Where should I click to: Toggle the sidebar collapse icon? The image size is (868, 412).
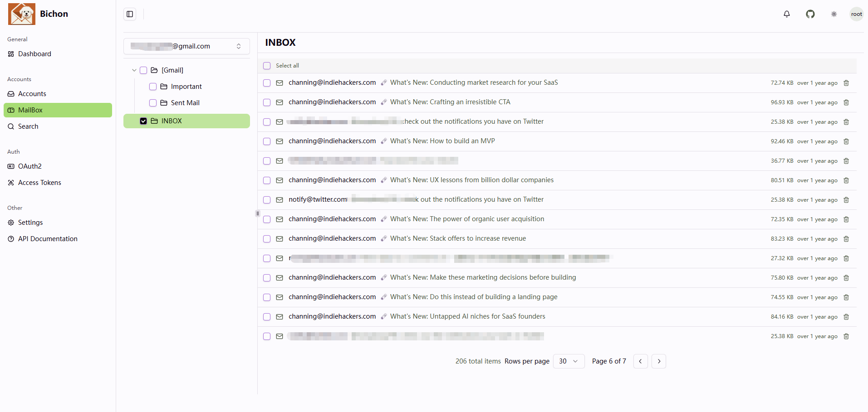130,14
